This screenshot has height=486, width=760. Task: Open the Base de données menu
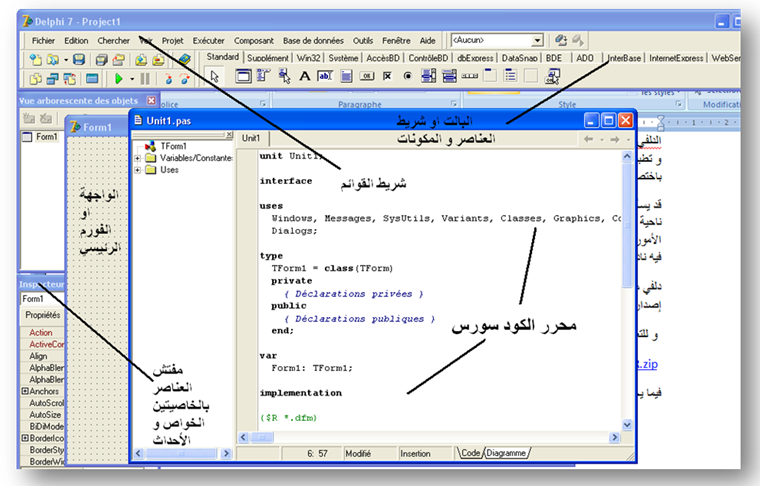(x=313, y=41)
